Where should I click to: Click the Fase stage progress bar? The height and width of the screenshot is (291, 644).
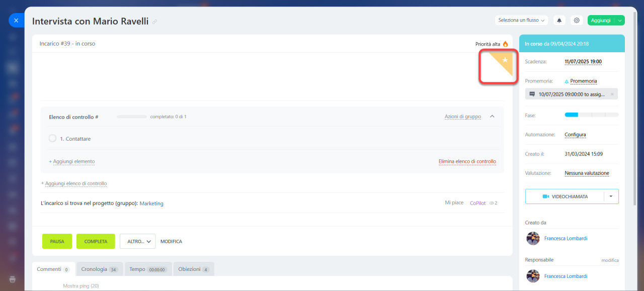coord(592,115)
